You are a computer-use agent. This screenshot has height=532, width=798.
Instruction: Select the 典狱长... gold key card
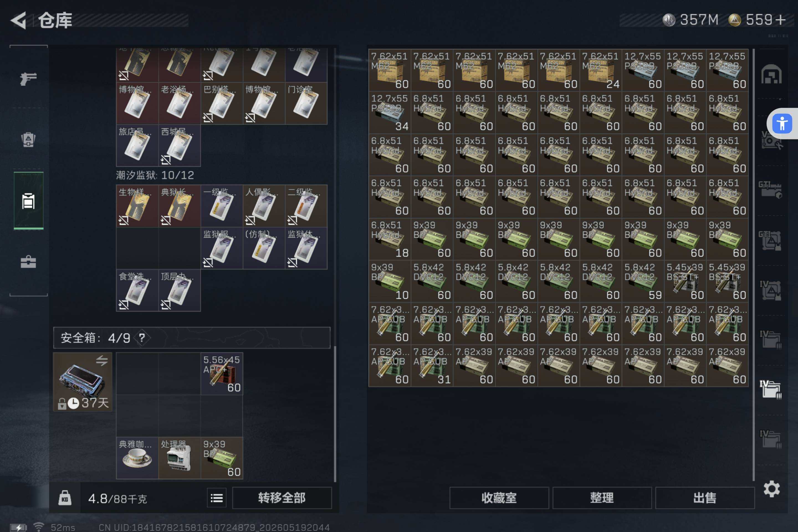click(180, 206)
